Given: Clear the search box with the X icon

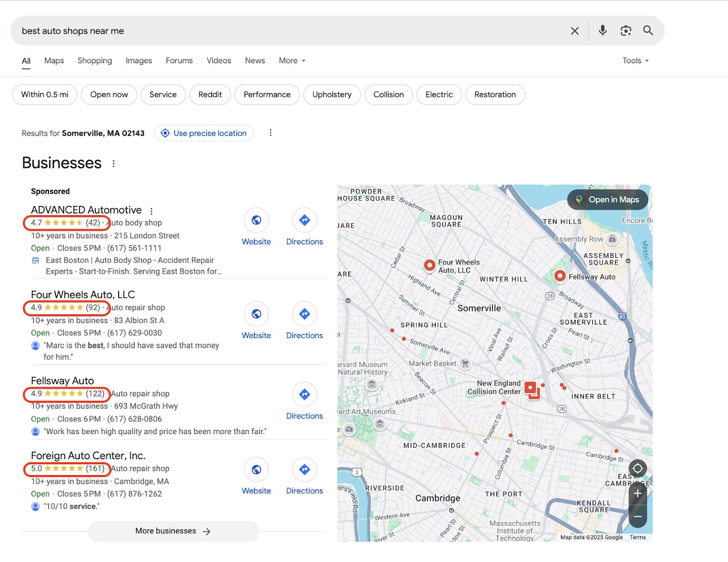Looking at the screenshot, I should 575,30.
